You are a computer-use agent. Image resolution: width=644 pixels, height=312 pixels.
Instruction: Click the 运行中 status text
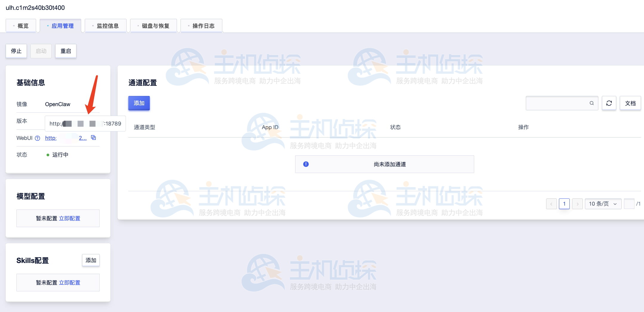click(60, 155)
